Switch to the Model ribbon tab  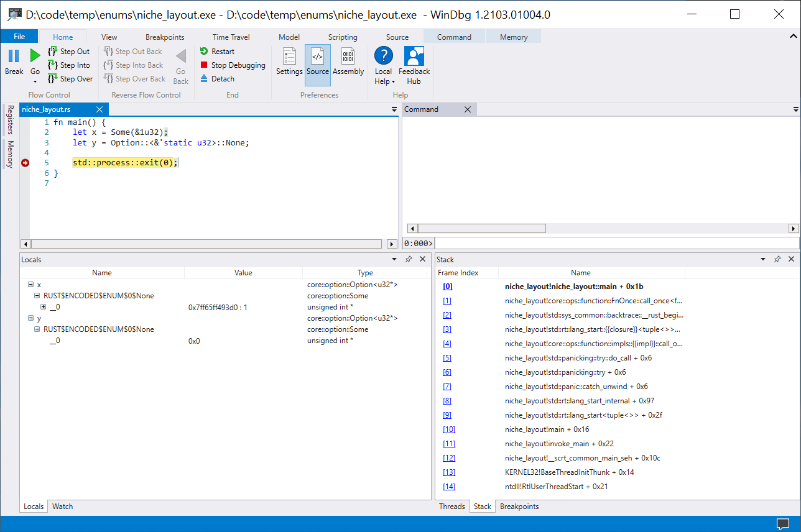[289, 37]
